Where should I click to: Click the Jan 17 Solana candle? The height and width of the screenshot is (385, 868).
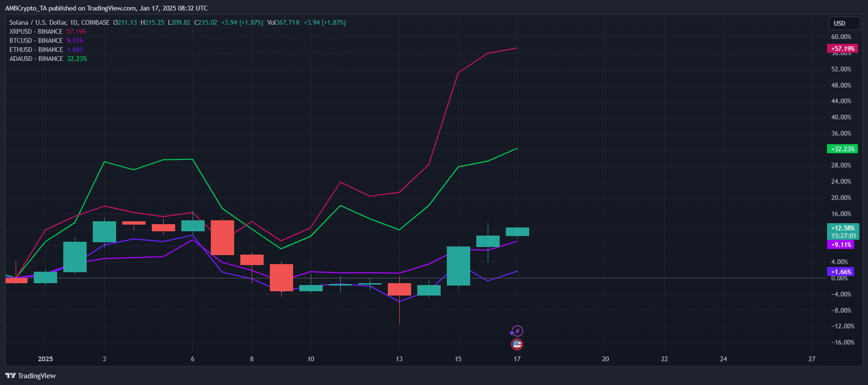517,232
